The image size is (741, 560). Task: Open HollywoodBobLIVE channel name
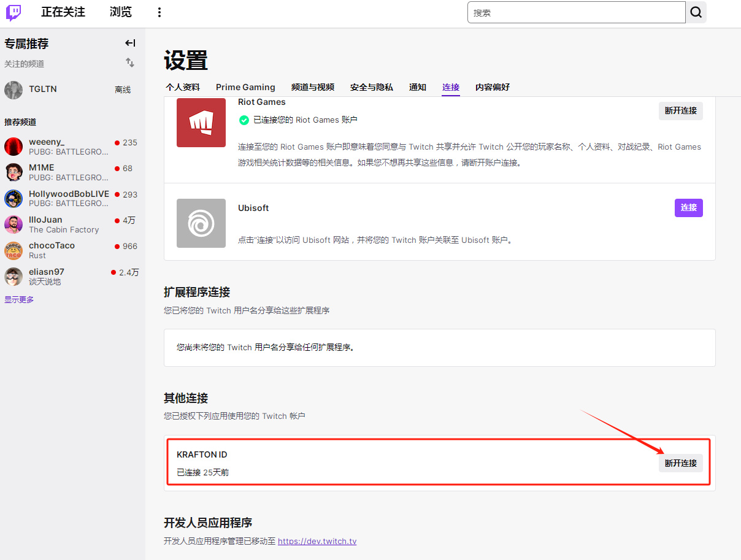pyautogui.click(x=69, y=194)
